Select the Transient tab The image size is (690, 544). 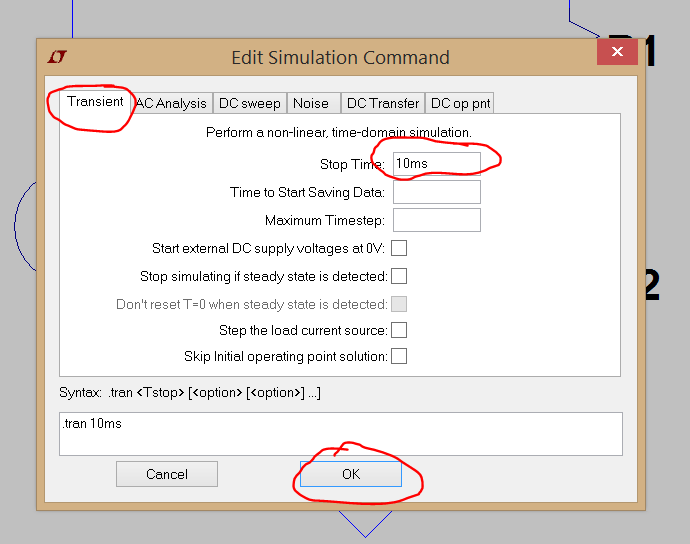[95, 102]
